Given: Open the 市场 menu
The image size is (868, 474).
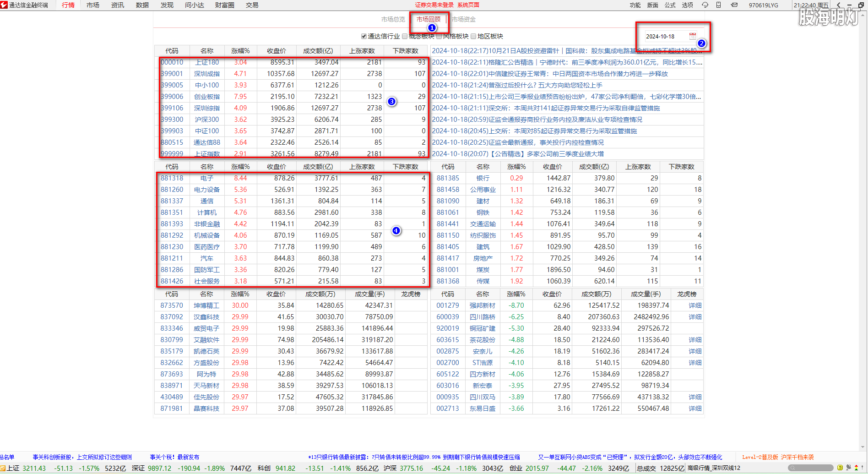Looking at the screenshot, I should [93, 5].
